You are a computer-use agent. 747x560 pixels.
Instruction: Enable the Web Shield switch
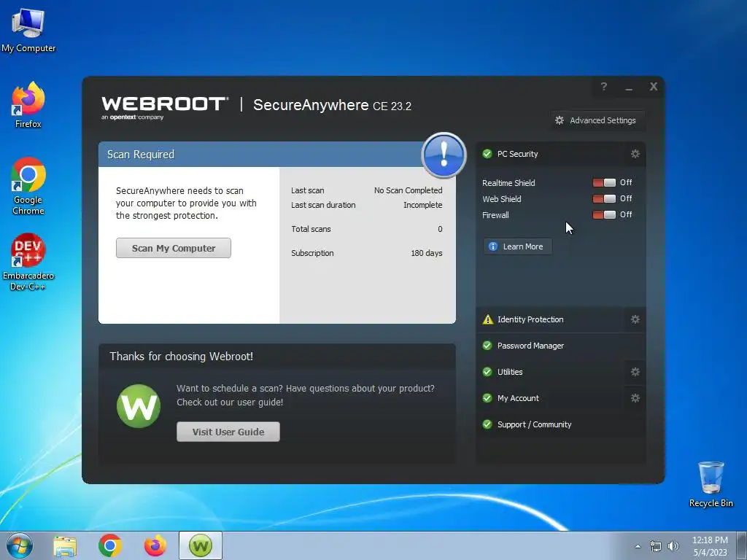(604, 198)
